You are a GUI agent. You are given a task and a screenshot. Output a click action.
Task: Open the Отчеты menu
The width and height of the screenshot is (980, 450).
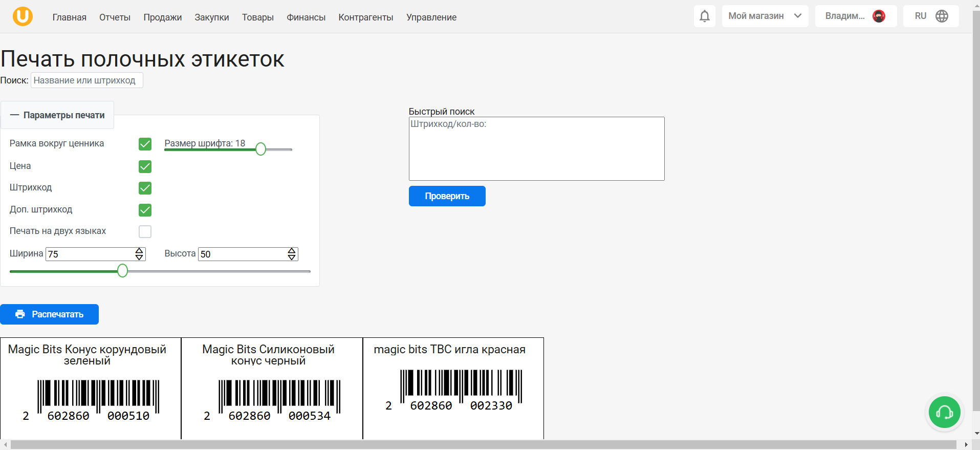pyautogui.click(x=115, y=17)
